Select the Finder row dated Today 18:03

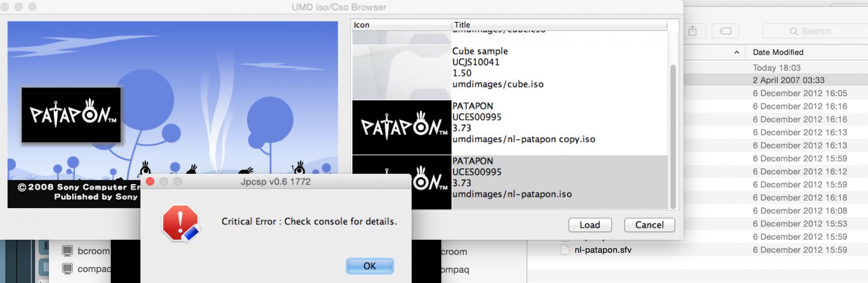coord(776,68)
